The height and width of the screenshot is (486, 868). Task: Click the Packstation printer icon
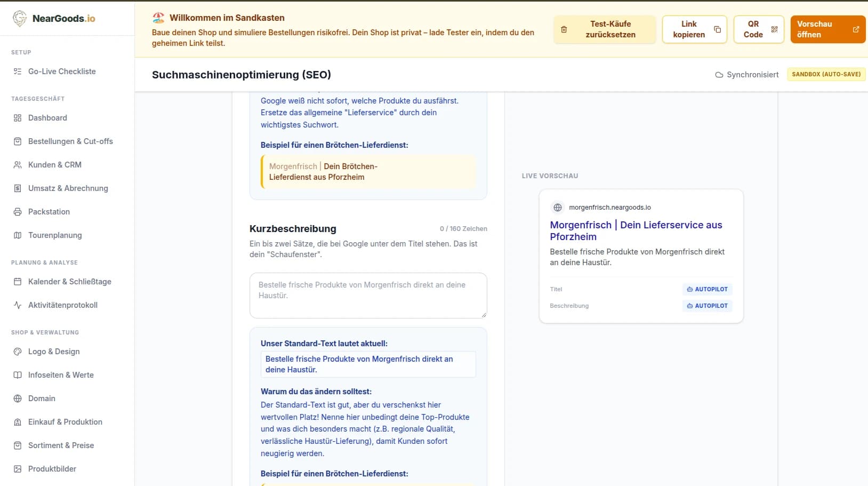pos(18,212)
